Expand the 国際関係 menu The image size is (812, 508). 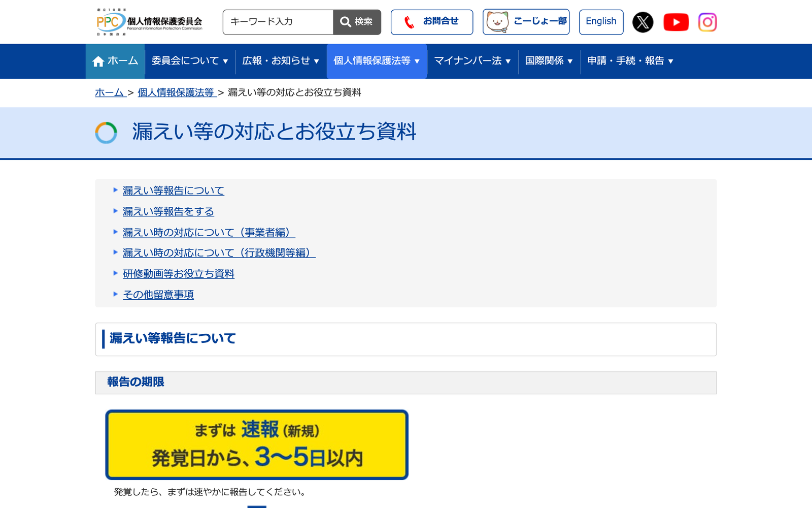click(549, 61)
